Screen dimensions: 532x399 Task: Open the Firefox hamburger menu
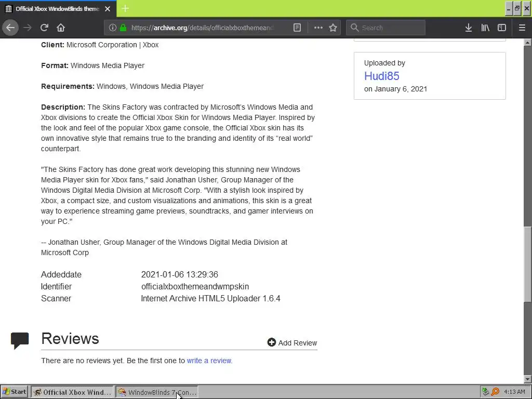click(522, 28)
